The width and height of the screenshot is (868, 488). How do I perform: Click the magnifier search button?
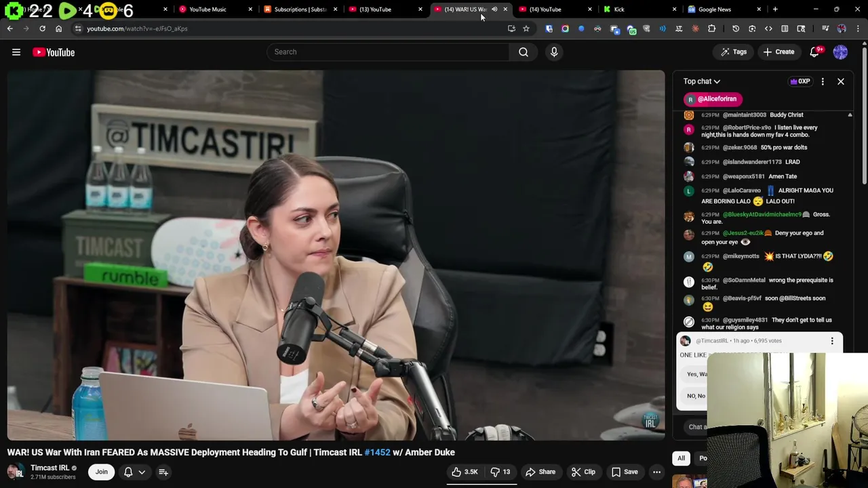click(524, 52)
